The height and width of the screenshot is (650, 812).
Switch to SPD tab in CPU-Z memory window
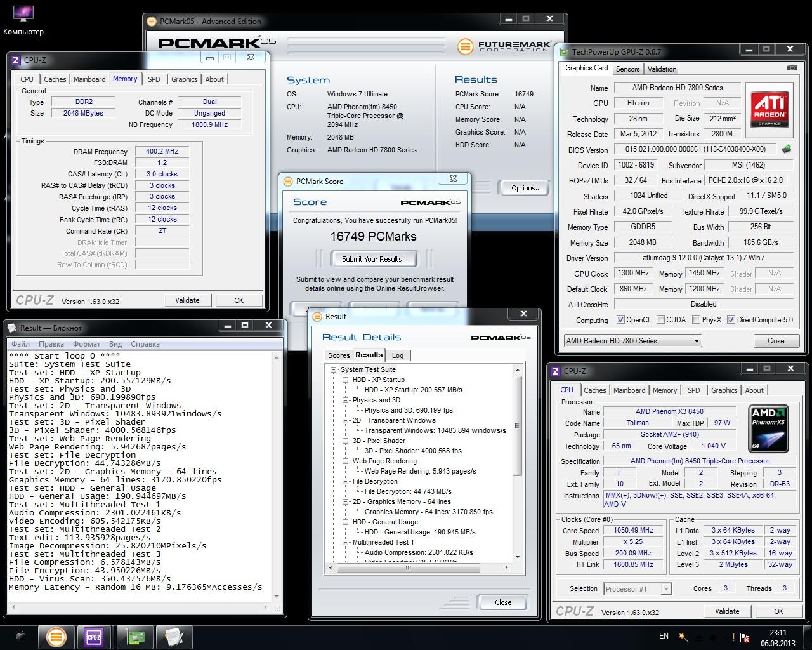coord(154,79)
